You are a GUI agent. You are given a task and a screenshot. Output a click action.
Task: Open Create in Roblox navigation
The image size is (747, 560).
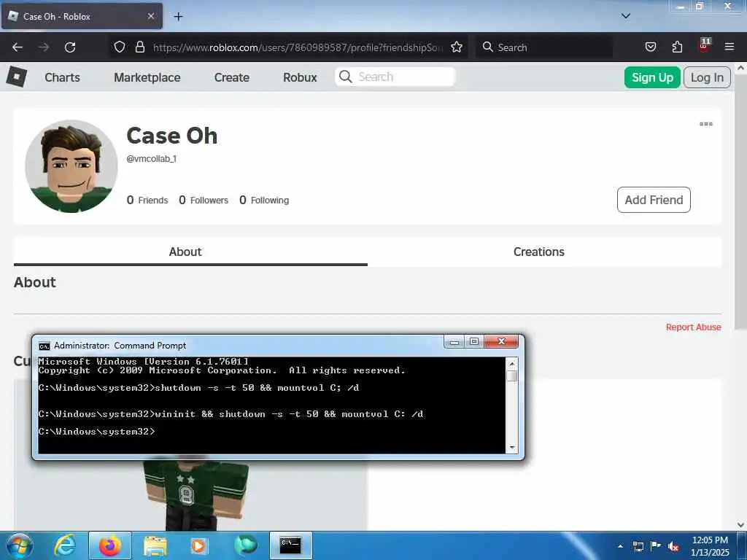(x=231, y=77)
